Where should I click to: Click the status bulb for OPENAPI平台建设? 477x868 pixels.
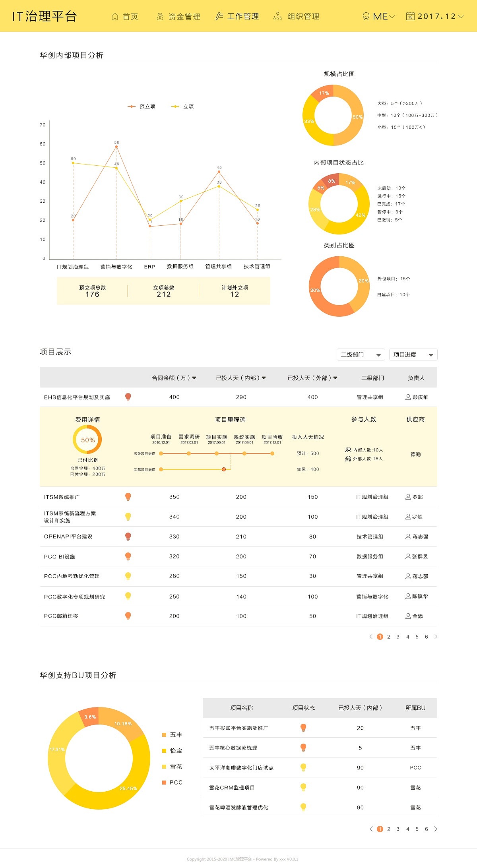pyautogui.click(x=128, y=537)
